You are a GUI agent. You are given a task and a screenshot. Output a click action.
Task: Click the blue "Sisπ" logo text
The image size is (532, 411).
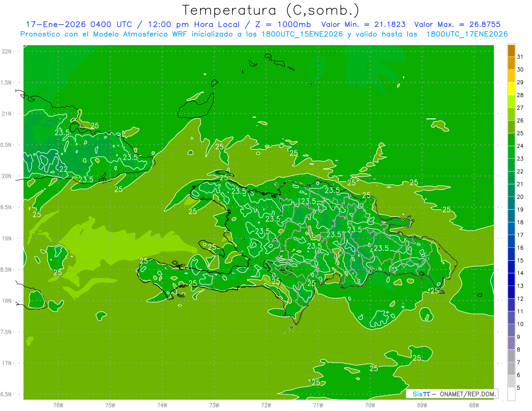pos(421,394)
